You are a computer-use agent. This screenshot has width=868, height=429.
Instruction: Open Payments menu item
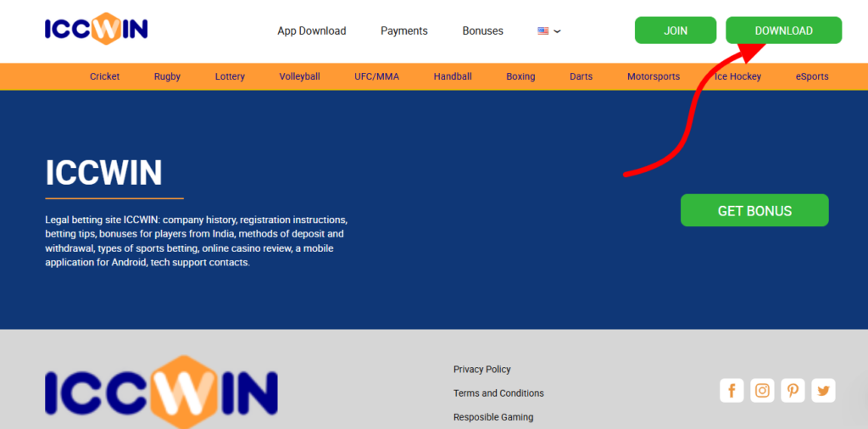coord(404,31)
